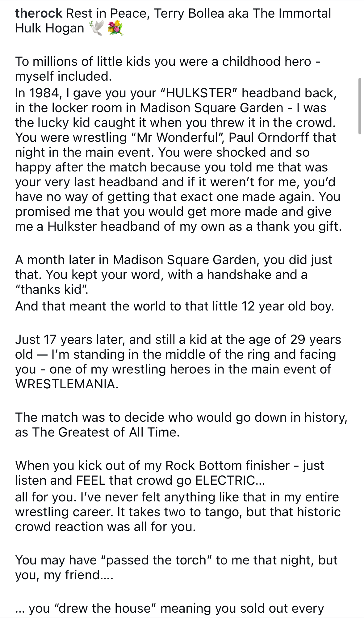Viewport: 364px width, 625px height.
Task: Open the therock profile username
Action: [x=39, y=13]
